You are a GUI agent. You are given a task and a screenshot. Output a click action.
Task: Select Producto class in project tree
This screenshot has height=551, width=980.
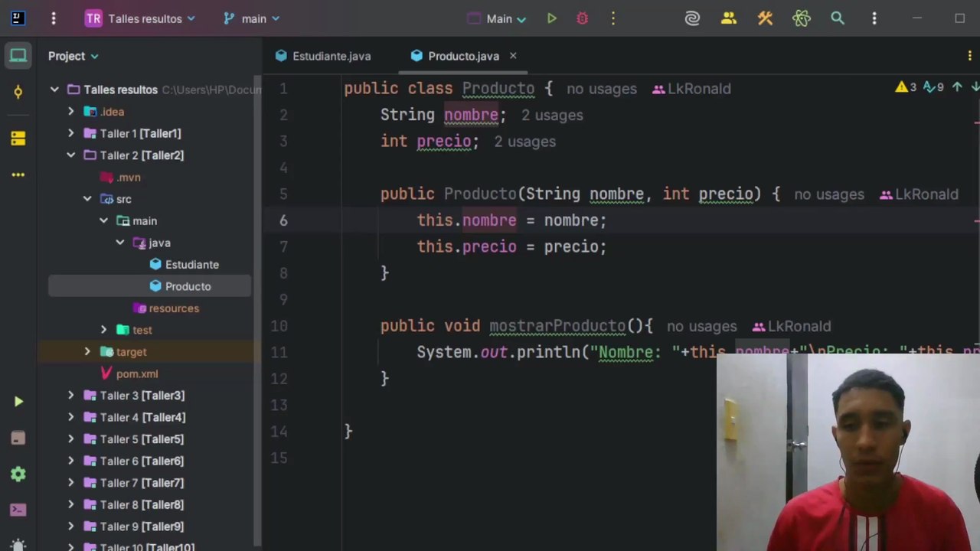(x=180, y=286)
